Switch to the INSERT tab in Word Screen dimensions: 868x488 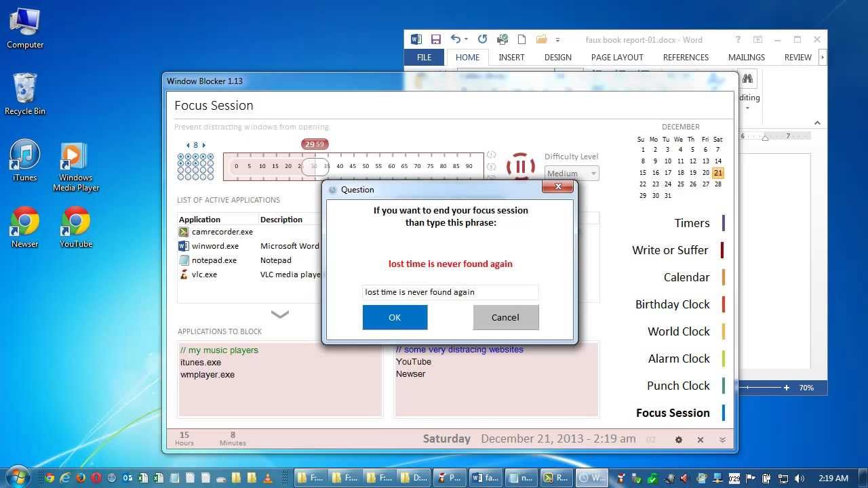511,58
